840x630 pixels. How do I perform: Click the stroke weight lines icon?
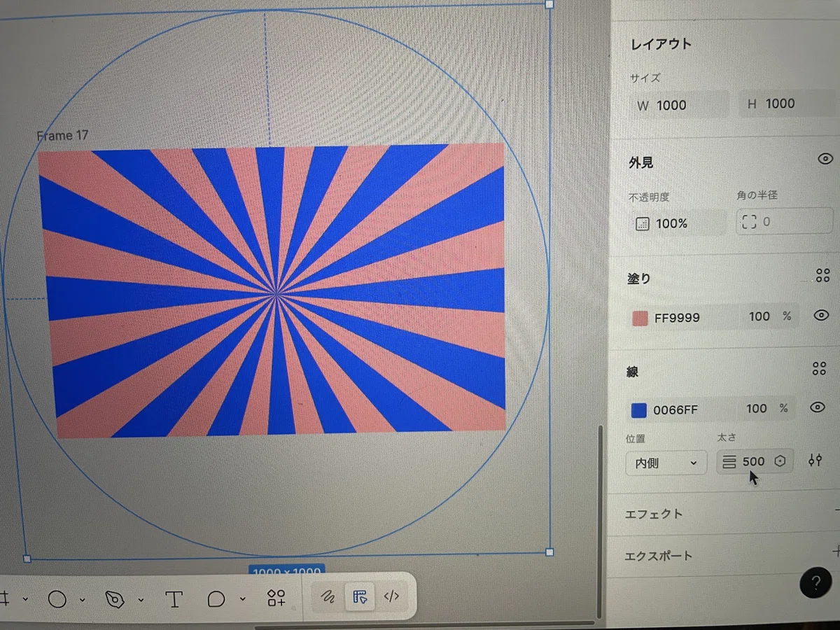[x=729, y=462]
